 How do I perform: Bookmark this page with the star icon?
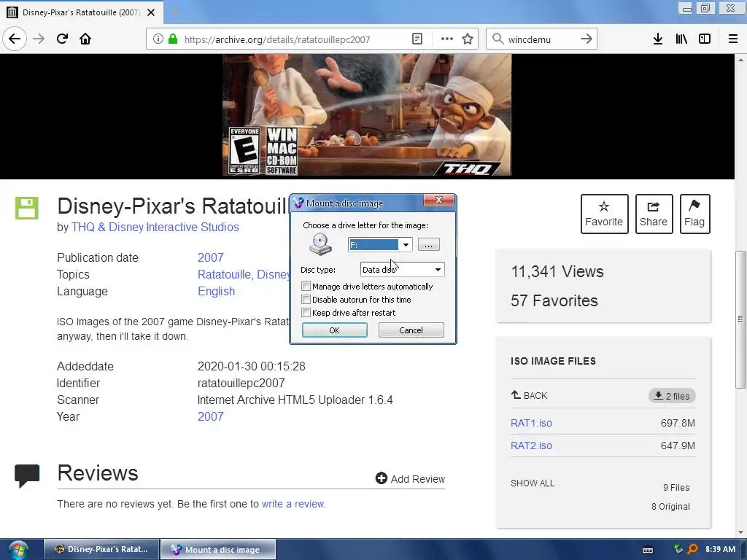coord(468,39)
